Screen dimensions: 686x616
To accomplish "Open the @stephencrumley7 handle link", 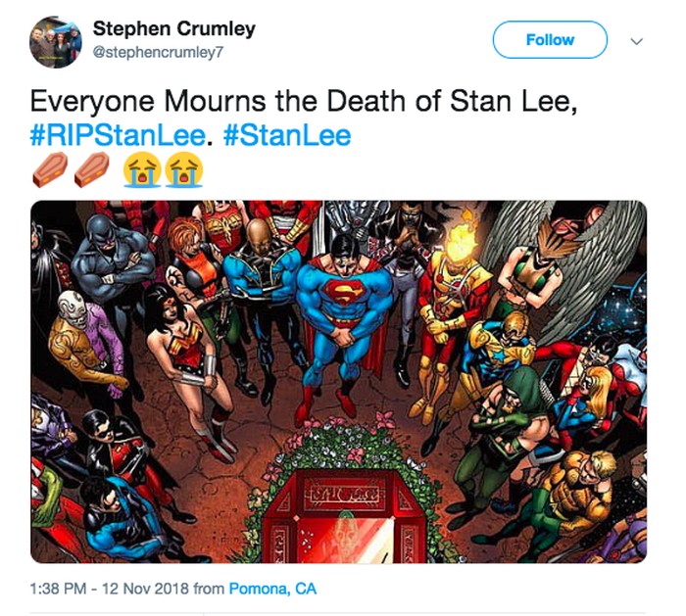I will click(158, 52).
